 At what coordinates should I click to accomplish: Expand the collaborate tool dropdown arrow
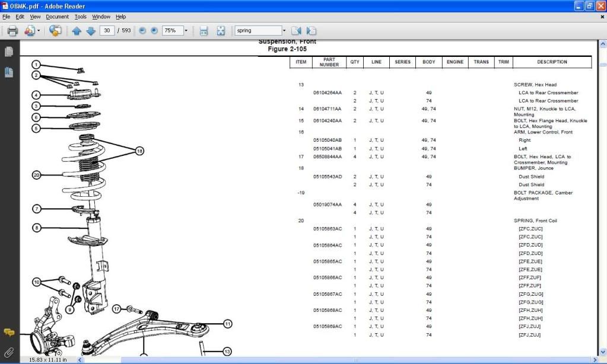tap(39, 31)
